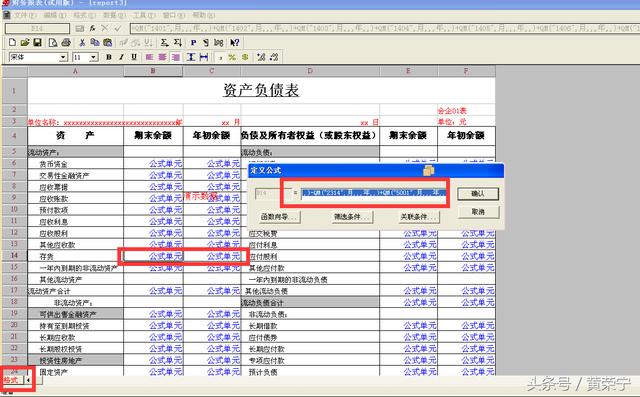640x397 pixels.
Task: Open the 宋体 font dropdown
Action: [63, 57]
